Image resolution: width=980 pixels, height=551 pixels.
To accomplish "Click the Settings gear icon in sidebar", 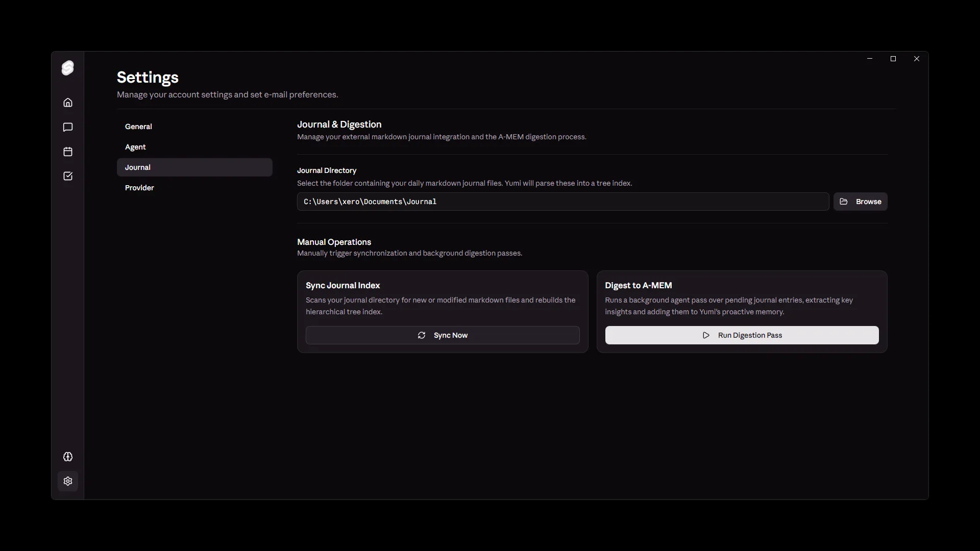I will [67, 481].
